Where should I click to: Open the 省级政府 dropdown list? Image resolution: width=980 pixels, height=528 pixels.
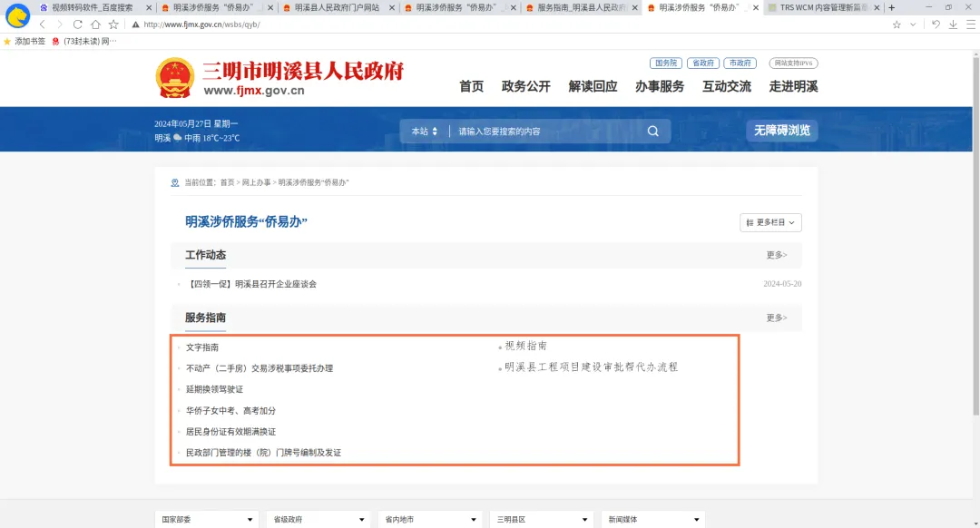pos(318,520)
